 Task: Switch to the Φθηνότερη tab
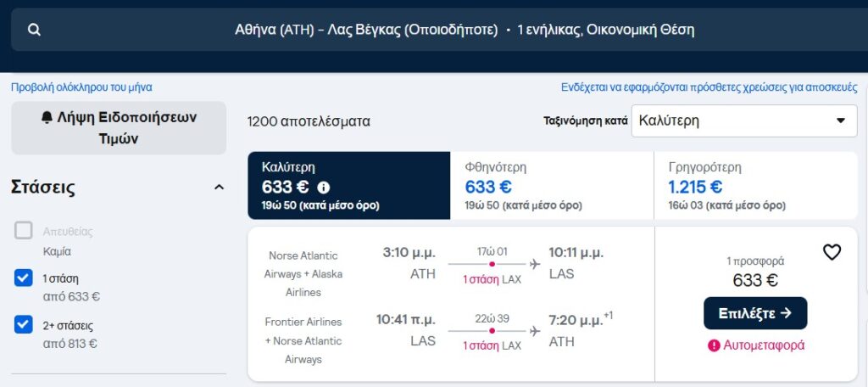[x=551, y=186]
